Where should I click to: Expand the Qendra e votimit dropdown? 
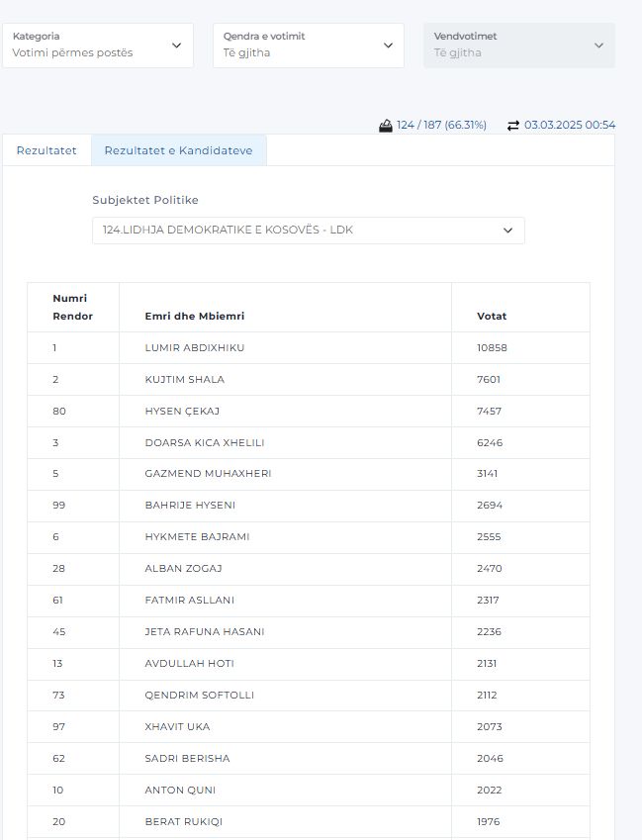coord(308,45)
